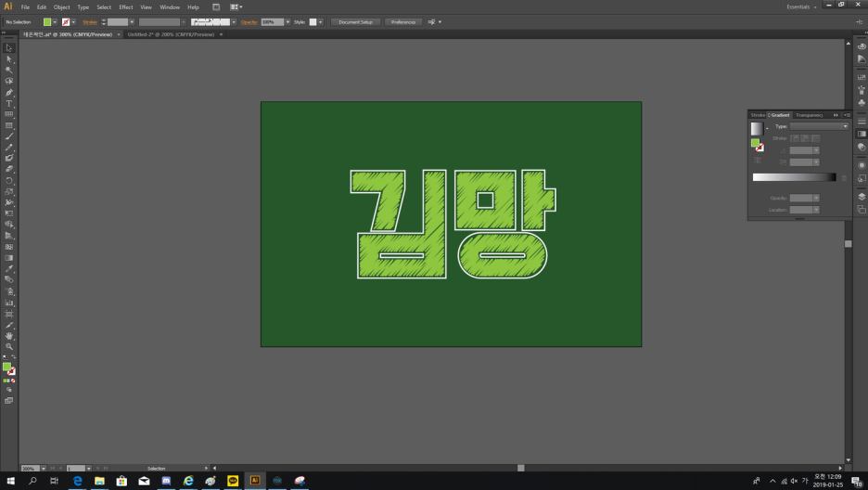Open the gradient Type dropdown
Viewport: 868px width, 490px height.
pos(819,126)
